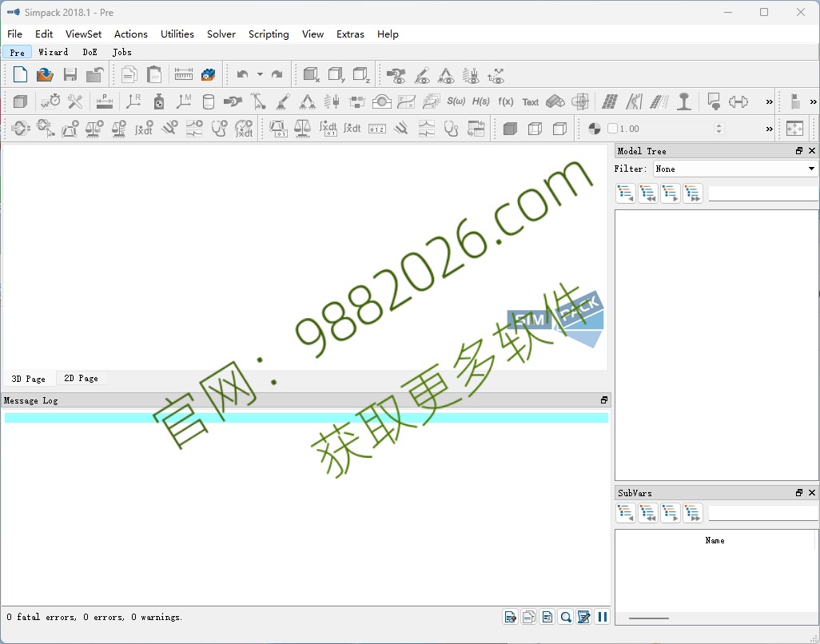Click the Name column header in SubVars
The width and height of the screenshot is (820, 644).
tap(715, 540)
